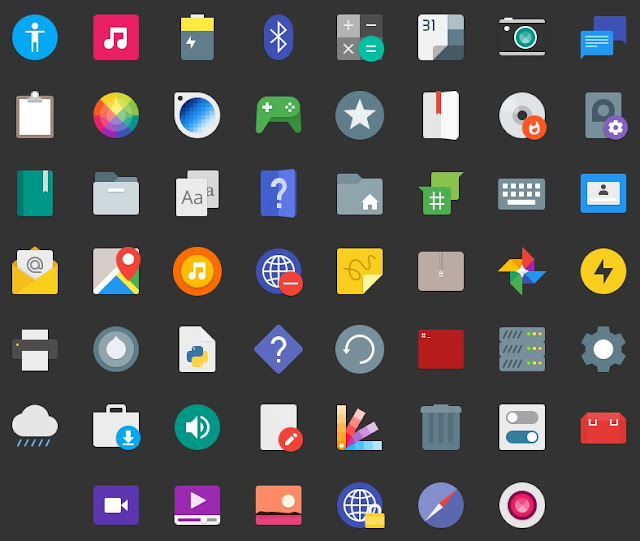The height and width of the screenshot is (541, 640).
Task: Click the gray circle star icon
Action: (360, 115)
